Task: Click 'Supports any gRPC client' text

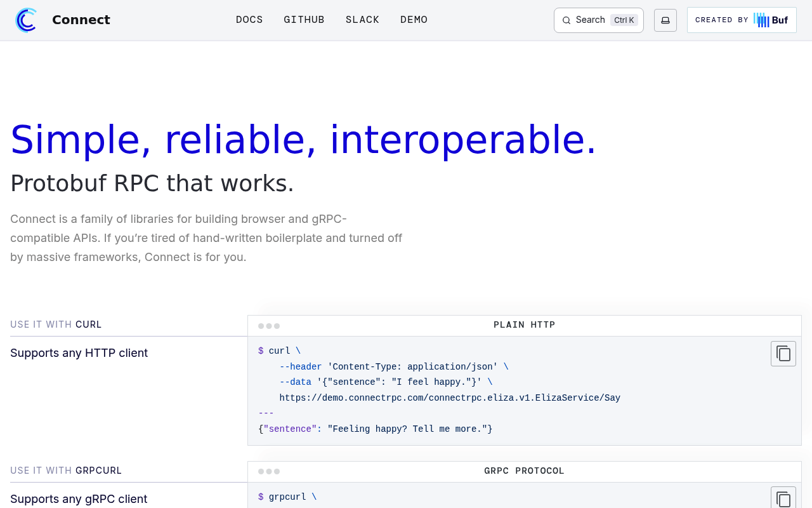Action: click(x=79, y=499)
